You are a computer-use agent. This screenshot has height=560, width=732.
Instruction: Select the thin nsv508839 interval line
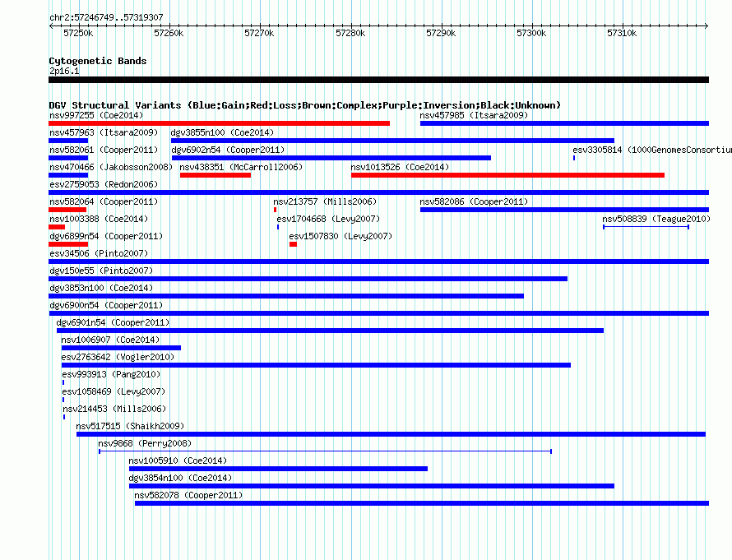(x=646, y=227)
